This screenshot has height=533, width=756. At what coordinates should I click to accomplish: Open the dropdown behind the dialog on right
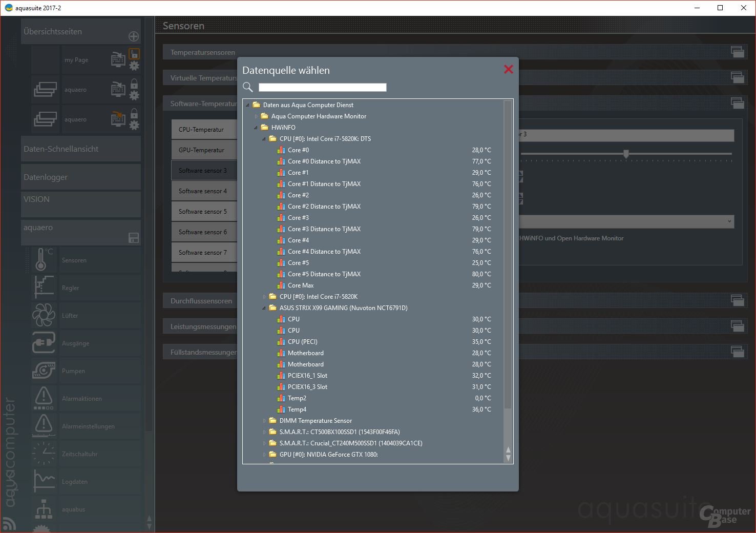(729, 221)
